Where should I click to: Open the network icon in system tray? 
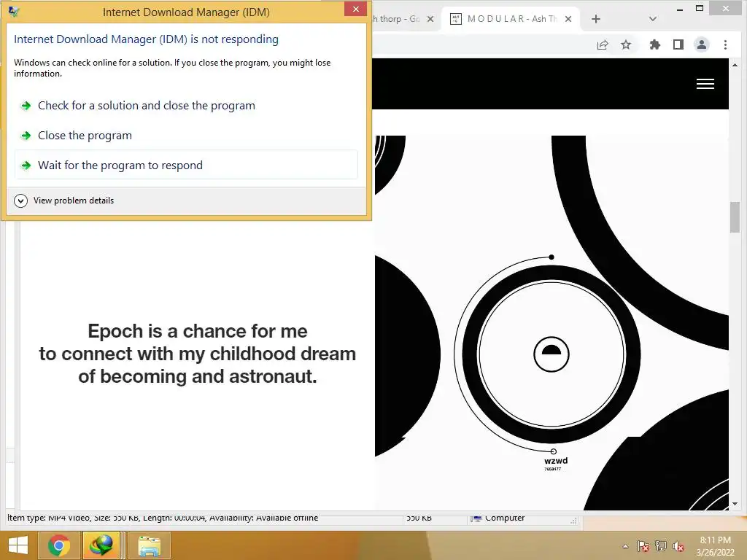coord(661,546)
